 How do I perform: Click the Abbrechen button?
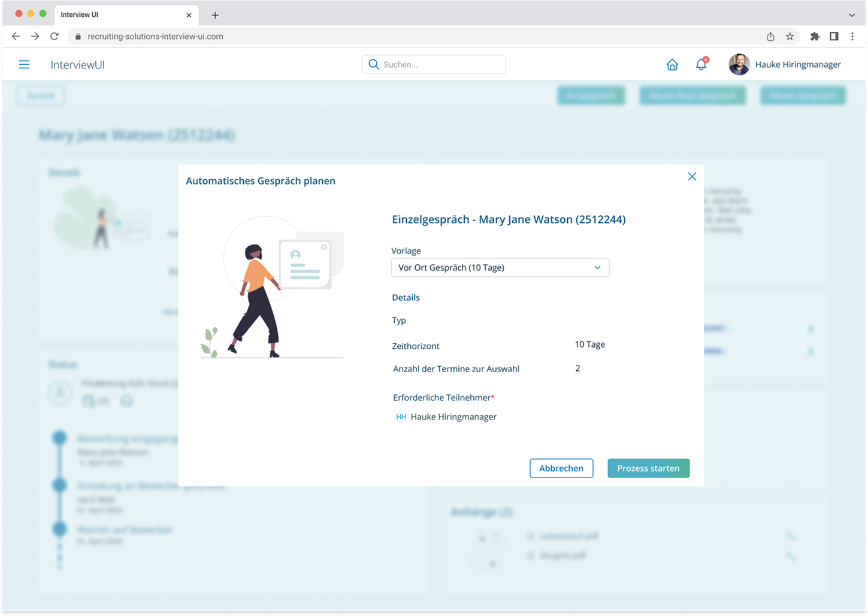pos(561,469)
